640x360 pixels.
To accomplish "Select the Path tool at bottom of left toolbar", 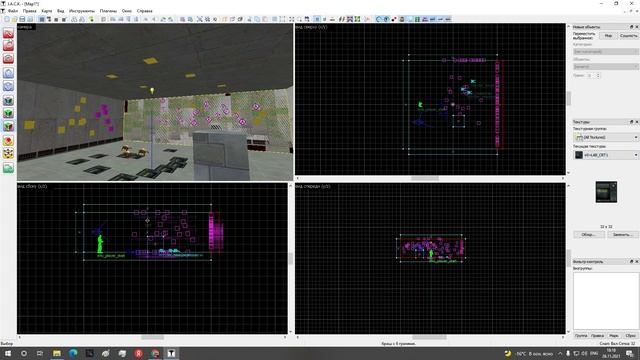I will 8,167.
